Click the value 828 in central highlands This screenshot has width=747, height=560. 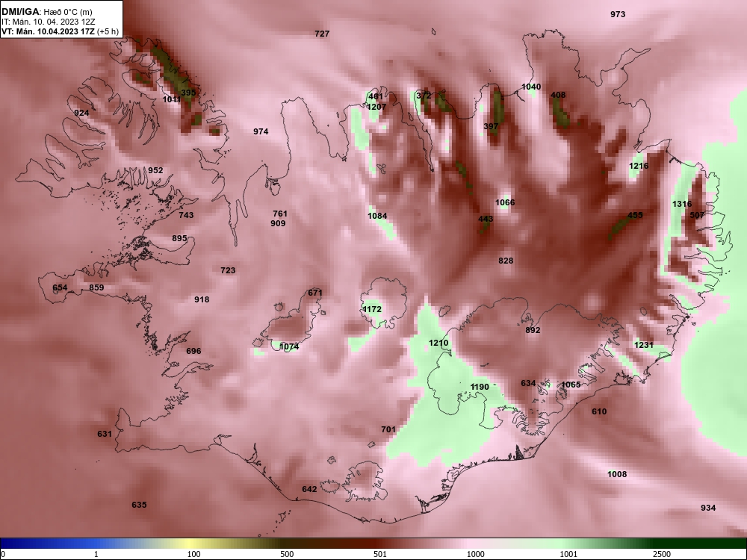coord(506,261)
